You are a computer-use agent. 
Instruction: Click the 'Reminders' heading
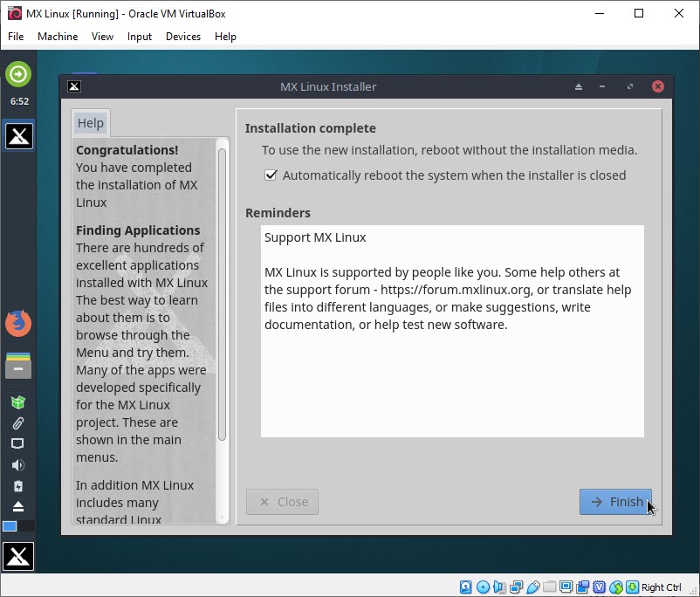point(278,213)
